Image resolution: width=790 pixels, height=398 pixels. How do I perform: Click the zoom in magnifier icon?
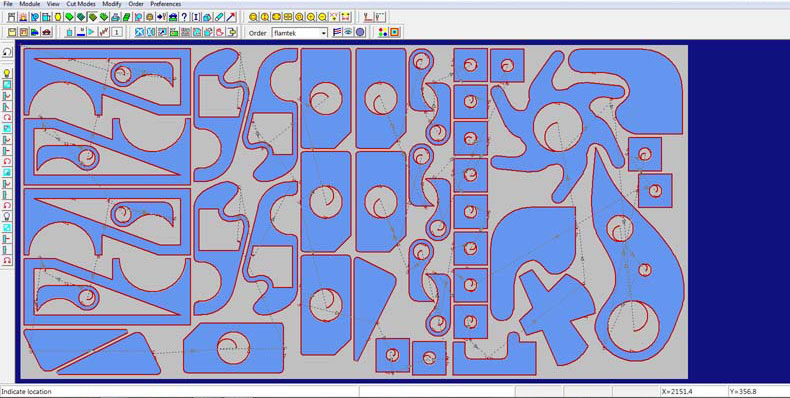tap(311, 17)
